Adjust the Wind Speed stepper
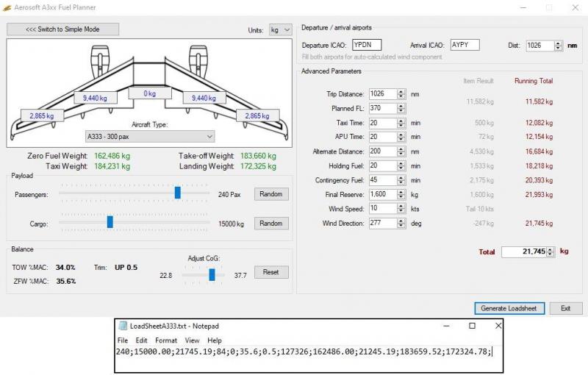This screenshot has height=375, width=588. 401,209
